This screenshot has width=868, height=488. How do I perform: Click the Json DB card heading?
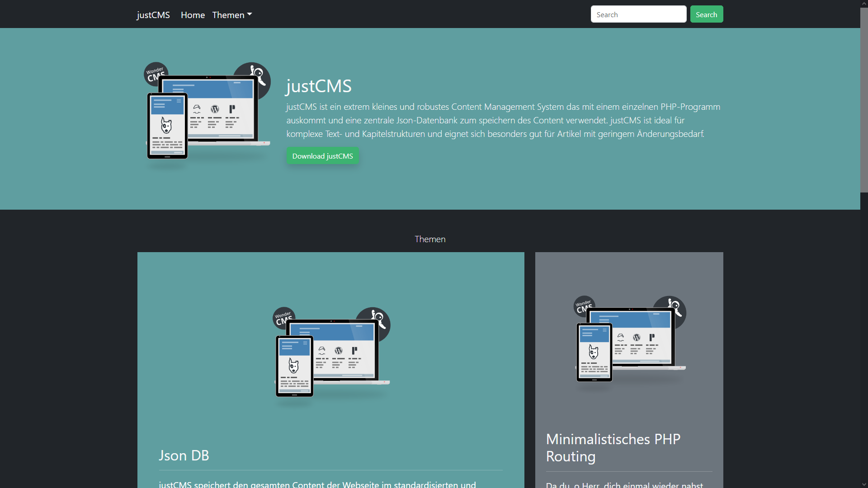(x=184, y=455)
